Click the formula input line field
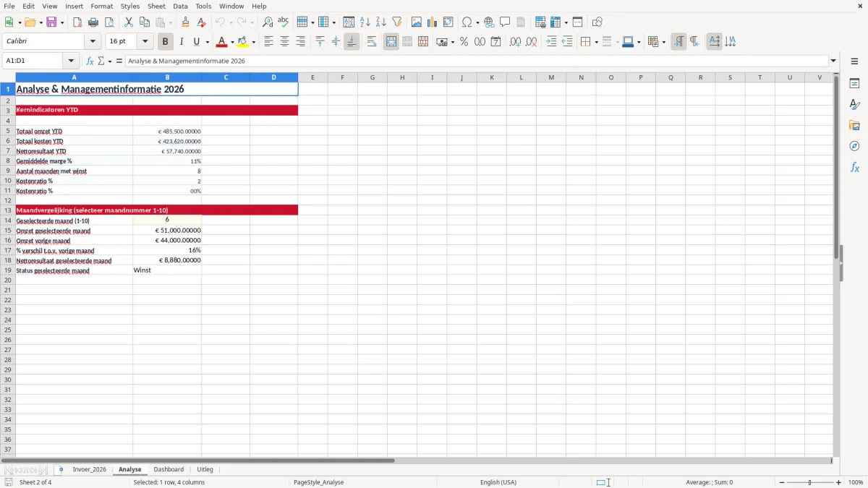The image size is (868, 488). [x=477, y=61]
